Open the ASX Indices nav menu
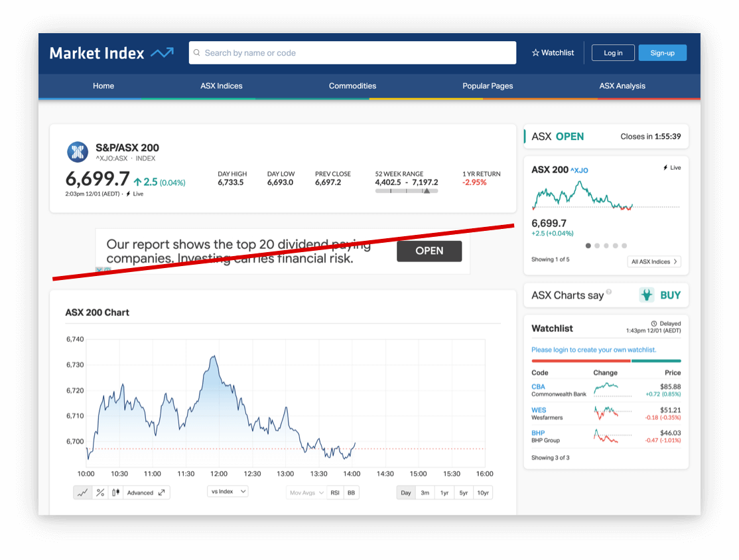The height and width of the screenshot is (560, 739). tap(221, 86)
